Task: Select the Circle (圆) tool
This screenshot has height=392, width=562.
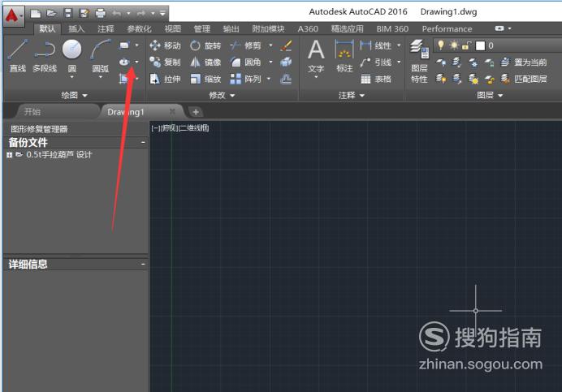Action: [71, 55]
